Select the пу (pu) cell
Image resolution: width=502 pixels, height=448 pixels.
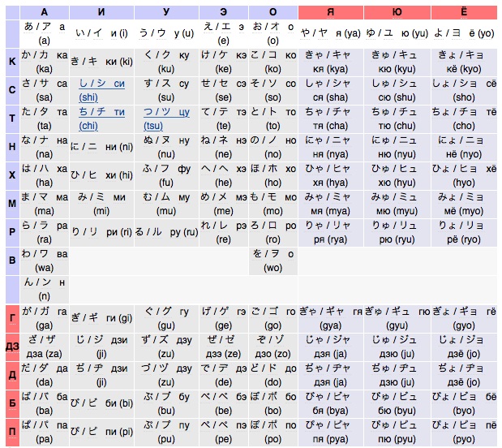(166, 433)
